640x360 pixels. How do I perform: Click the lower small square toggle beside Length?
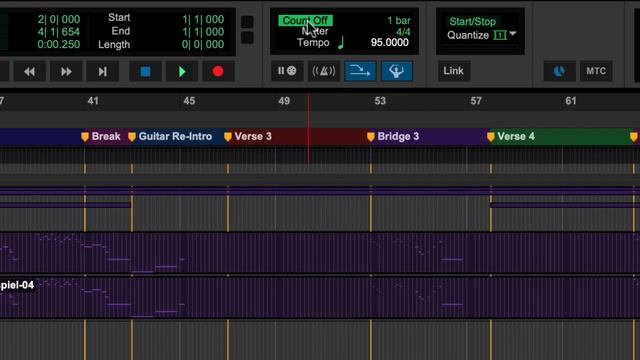pyautogui.click(x=247, y=38)
